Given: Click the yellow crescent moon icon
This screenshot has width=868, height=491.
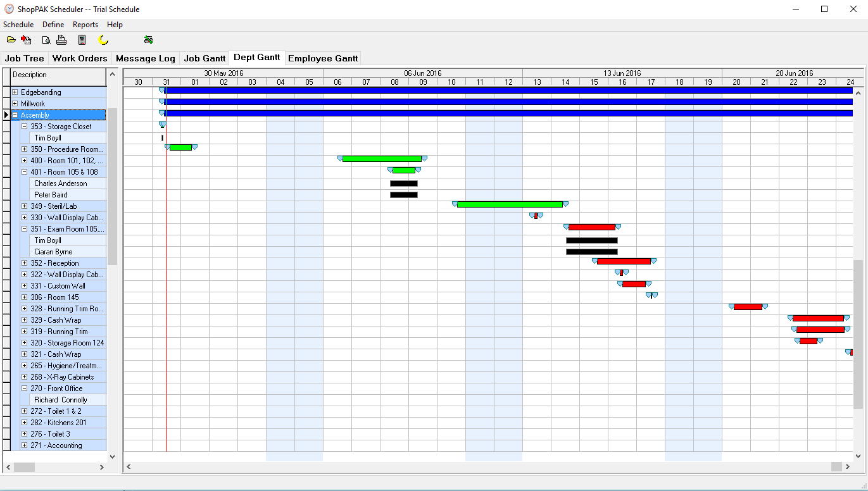Looking at the screenshot, I should click(103, 40).
